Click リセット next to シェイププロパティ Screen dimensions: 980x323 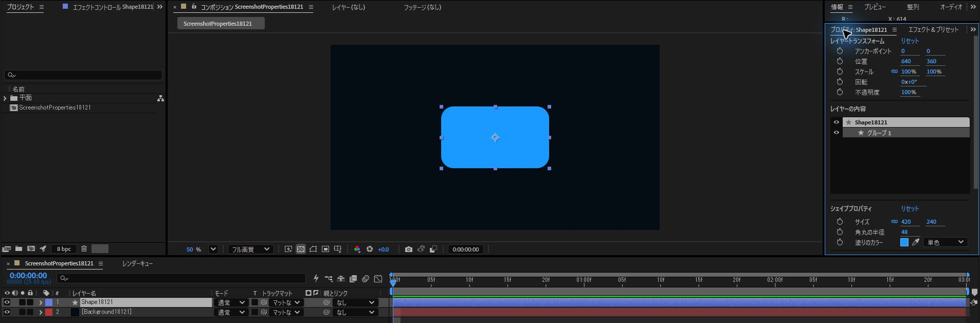click(910, 209)
